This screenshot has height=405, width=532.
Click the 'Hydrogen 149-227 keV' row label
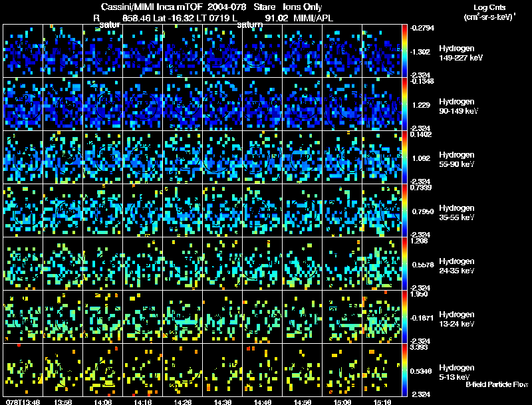pos(460,53)
